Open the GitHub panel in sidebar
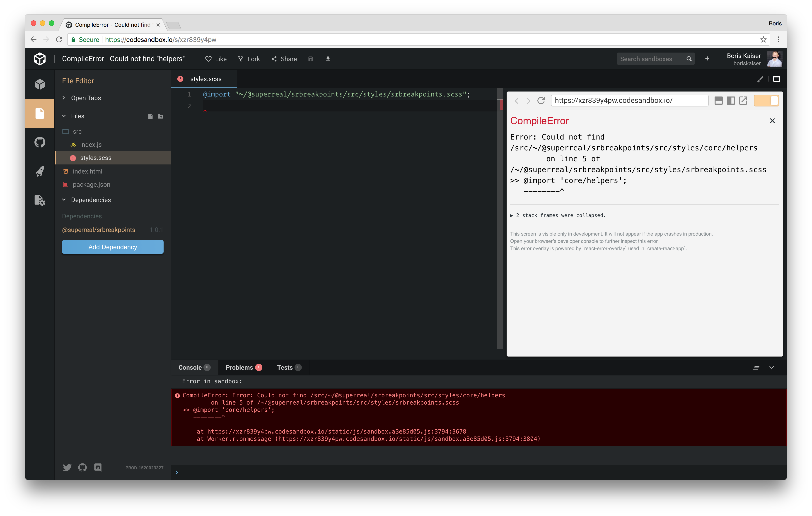This screenshot has height=516, width=812. click(40, 142)
